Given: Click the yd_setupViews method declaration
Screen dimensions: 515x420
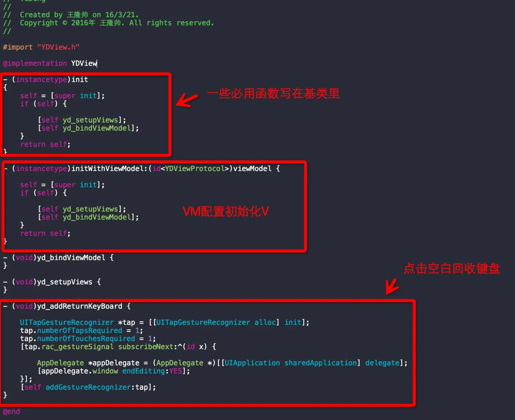Looking at the screenshot, I should [x=52, y=282].
